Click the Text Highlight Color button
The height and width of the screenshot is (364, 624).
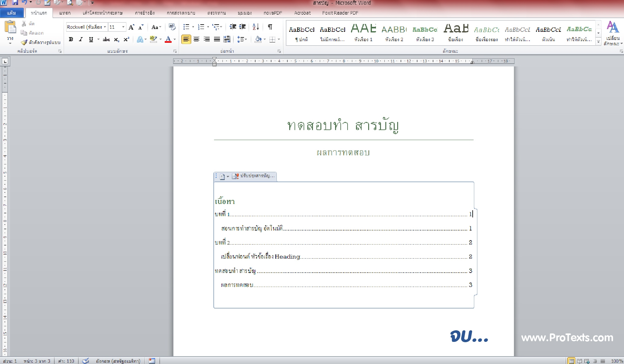coord(154,39)
